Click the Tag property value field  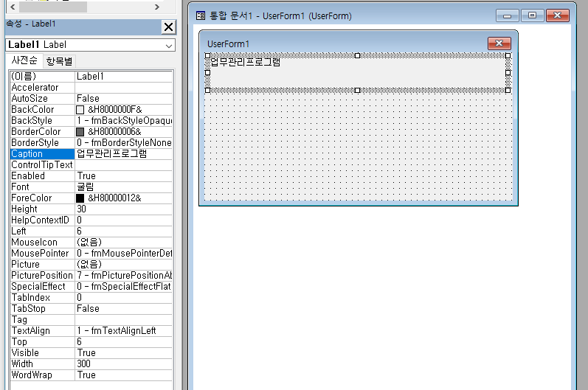coord(124,319)
